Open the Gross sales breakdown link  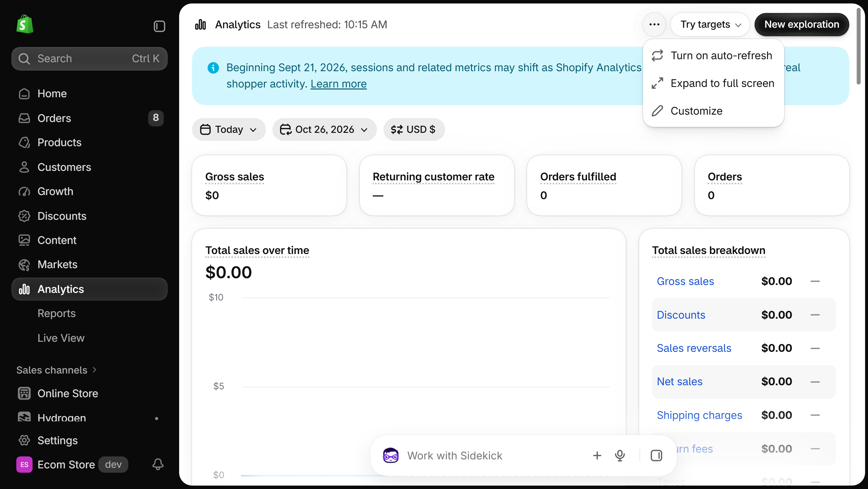coord(685,281)
